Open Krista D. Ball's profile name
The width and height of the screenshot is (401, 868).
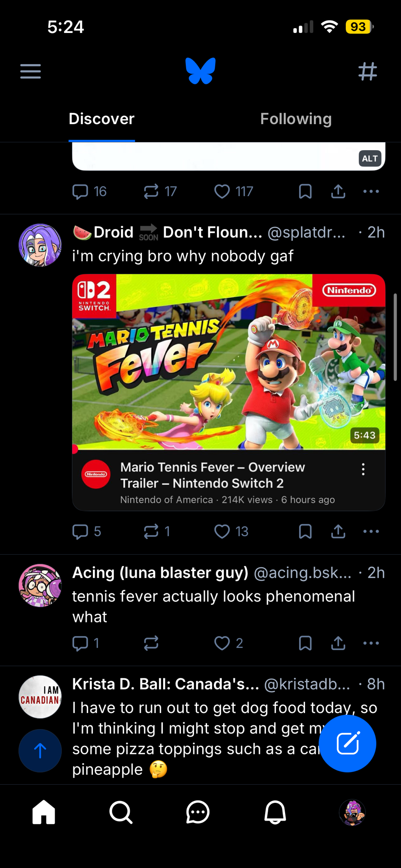[165, 684]
